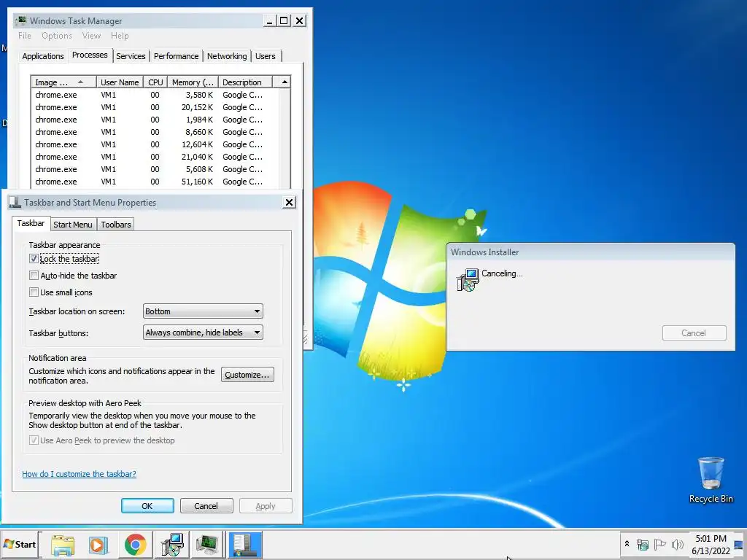Open Action Center flag icon
This screenshot has height=560, width=747.
659,544
